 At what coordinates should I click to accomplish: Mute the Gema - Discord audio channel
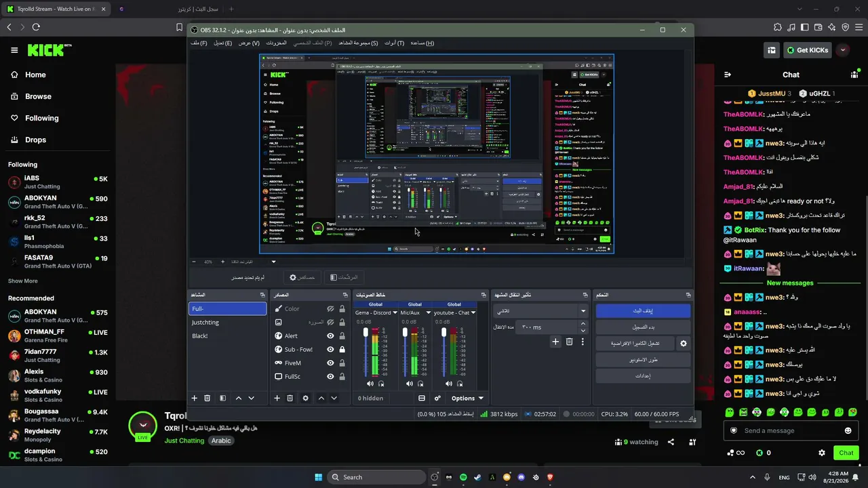coord(370,384)
